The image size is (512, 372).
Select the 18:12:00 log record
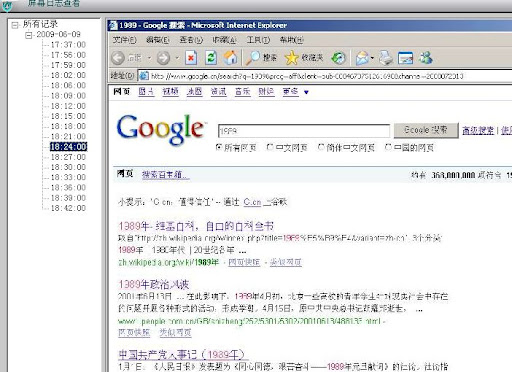pyautogui.click(x=68, y=106)
